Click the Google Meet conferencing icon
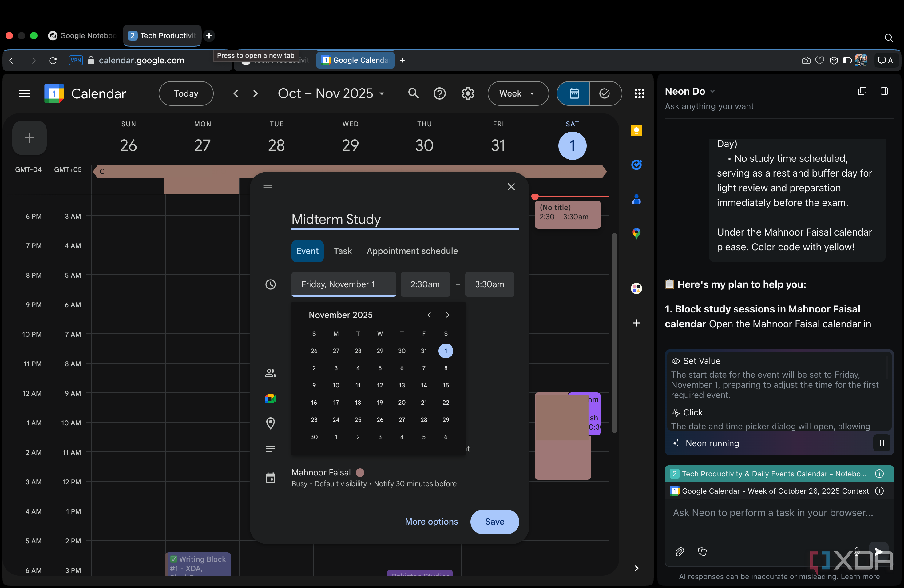This screenshot has height=588, width=904. 271,399
